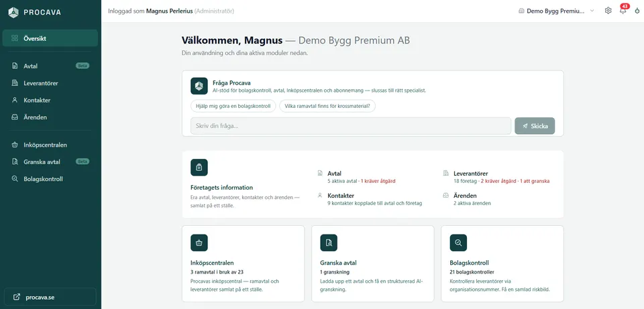Viewport: 644px width, 309px height.
Task: Click the Översikt grid icon
Action: 15,38
